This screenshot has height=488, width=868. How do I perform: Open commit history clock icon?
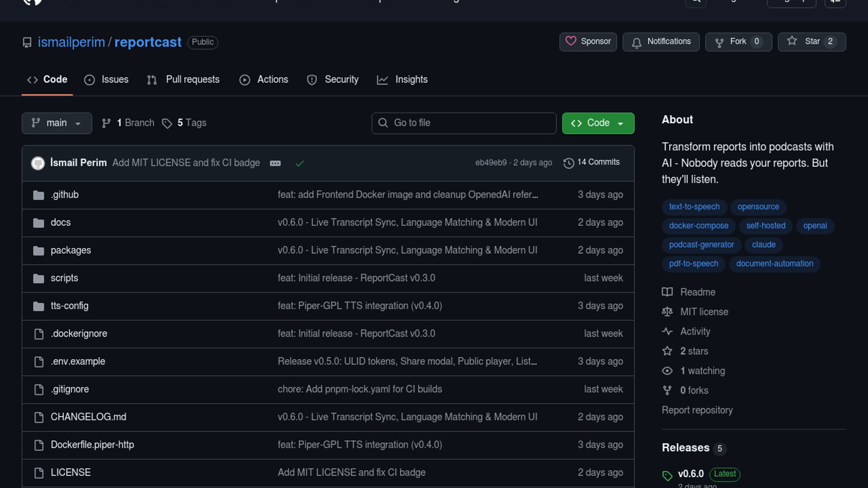pos(569,163)
